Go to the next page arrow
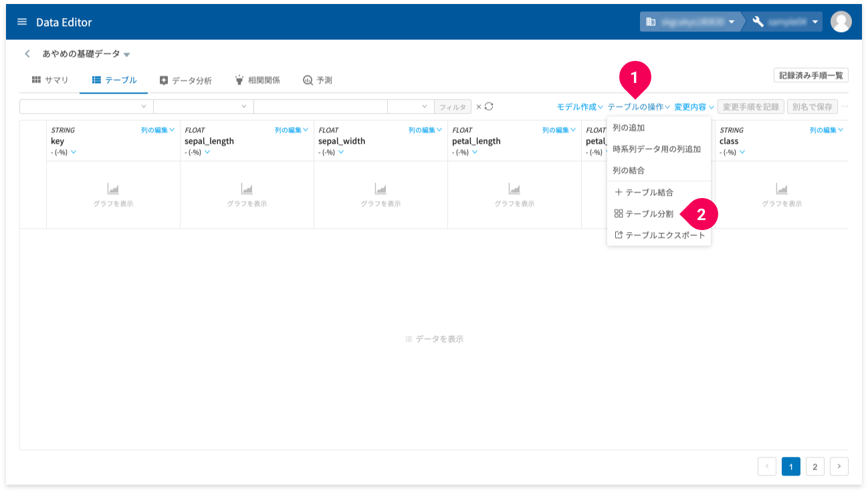The width and height of the screenshot is (868, 493). click(x=839, y=467)
